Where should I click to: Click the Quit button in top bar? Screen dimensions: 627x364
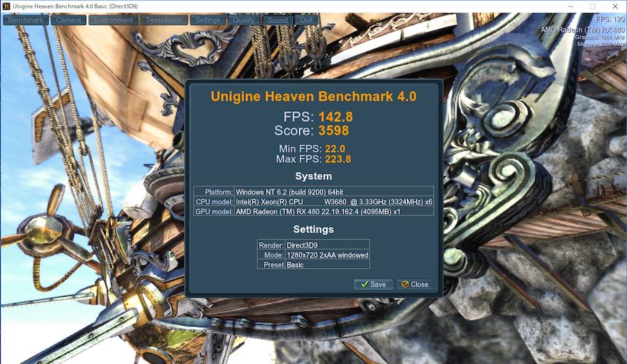click(x=307, y=19)
